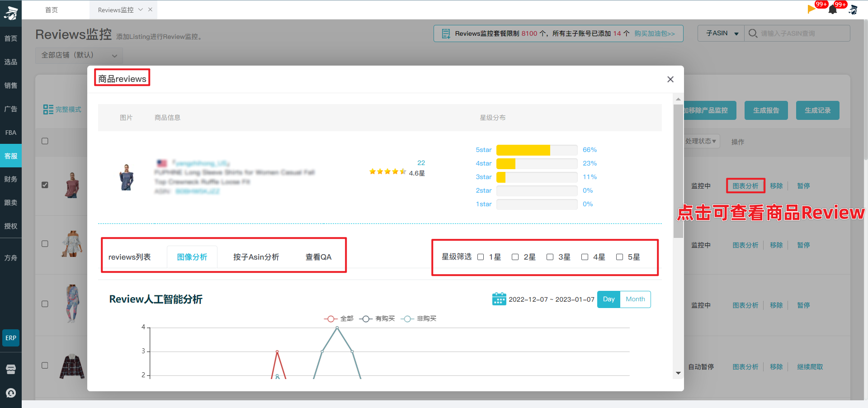868x408 pixels.
Task: Open the notification bell icon
Action: tap(833, 10)
